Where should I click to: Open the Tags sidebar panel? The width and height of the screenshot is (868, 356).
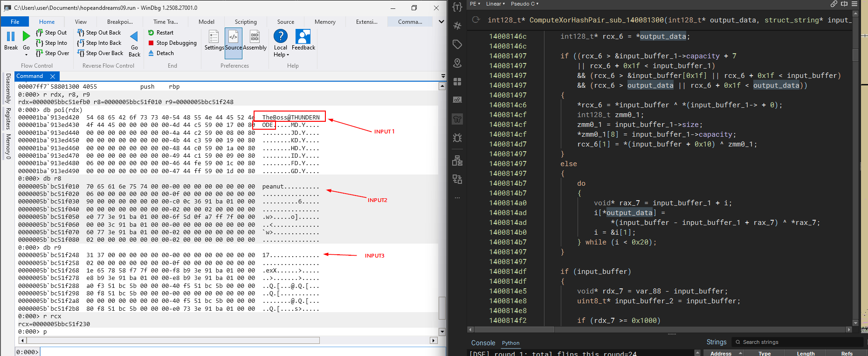457,44
